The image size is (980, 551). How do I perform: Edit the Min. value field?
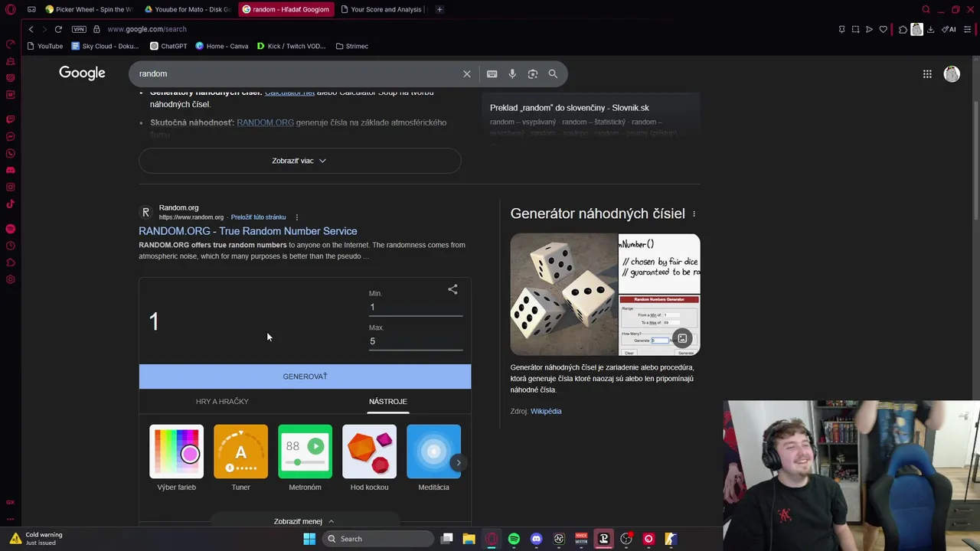[416, 307]
